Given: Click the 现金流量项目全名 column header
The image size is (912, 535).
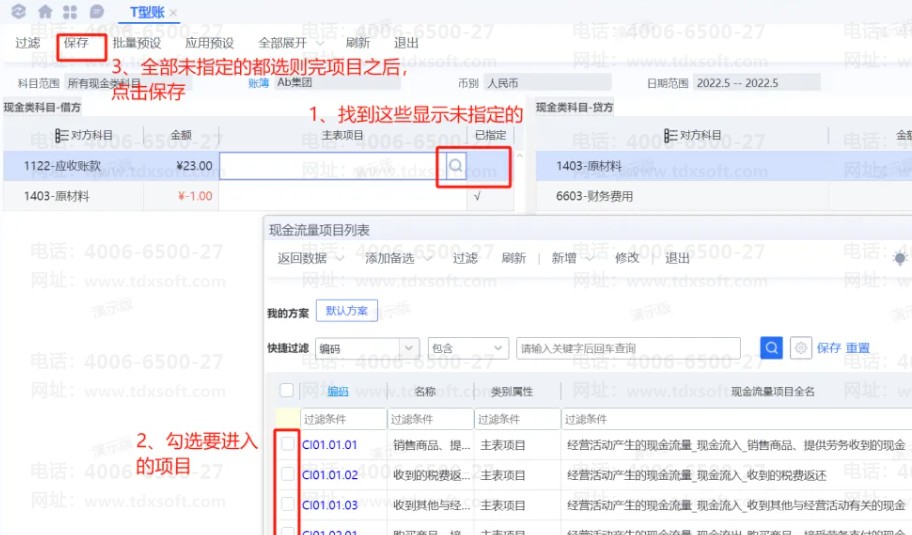Looking at the screenshot, I should (772, 391).
